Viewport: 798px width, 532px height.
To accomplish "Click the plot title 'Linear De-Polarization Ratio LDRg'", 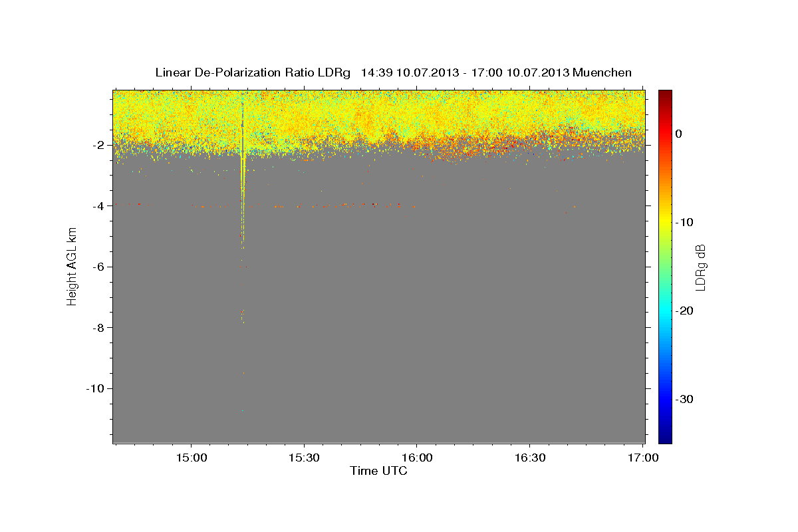I will 253,72.
